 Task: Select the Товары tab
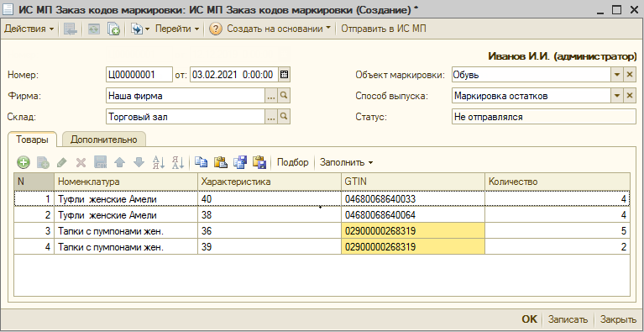coord(32,140)
